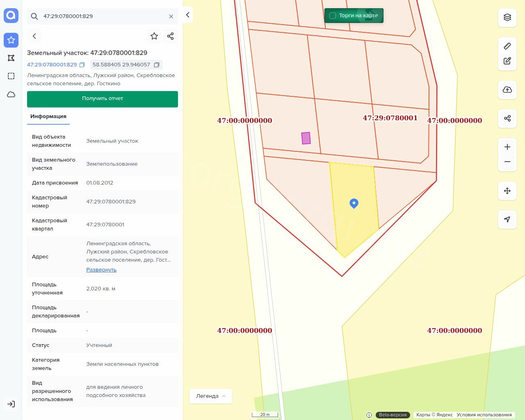The width and height of the screenshot is (525, 420).
Task: Open the map layers panel
Action: click(x=507, y=17)
